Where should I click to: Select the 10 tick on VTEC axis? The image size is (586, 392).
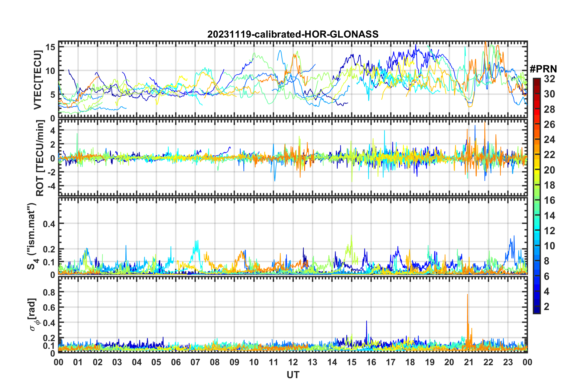(50, 71)
